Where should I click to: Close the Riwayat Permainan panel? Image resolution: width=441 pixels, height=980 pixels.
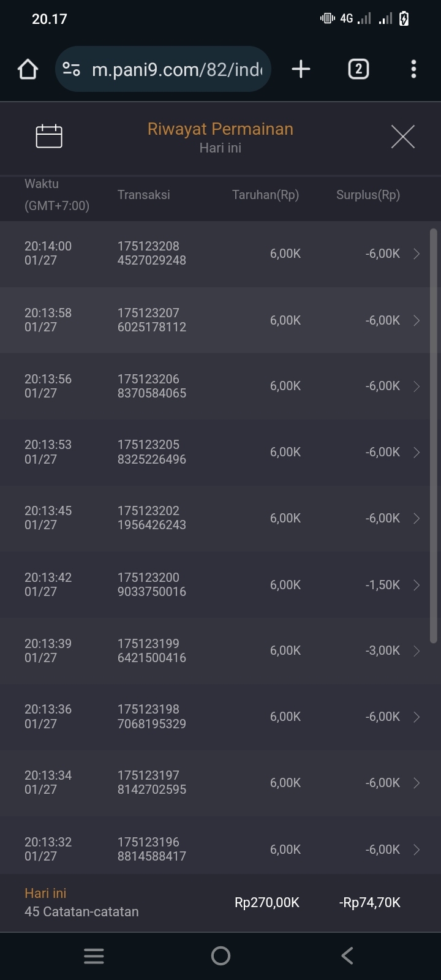[x=402, y=136]
